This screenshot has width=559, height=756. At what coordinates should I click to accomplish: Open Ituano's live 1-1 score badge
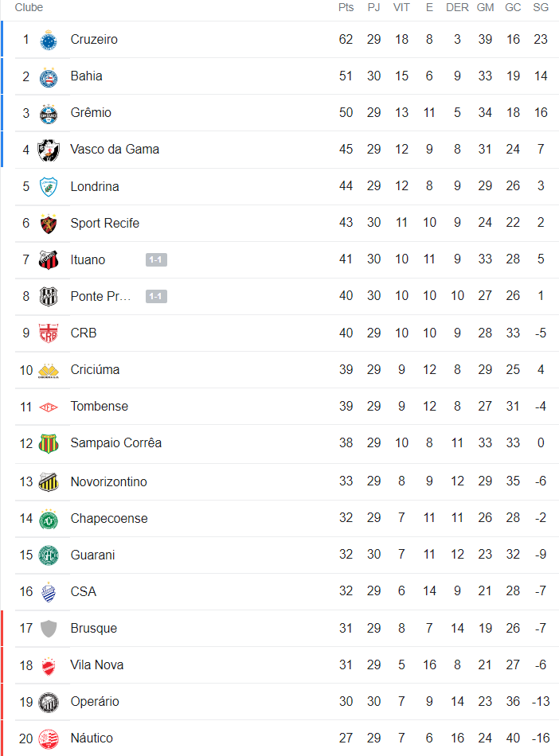pos(156,260)
